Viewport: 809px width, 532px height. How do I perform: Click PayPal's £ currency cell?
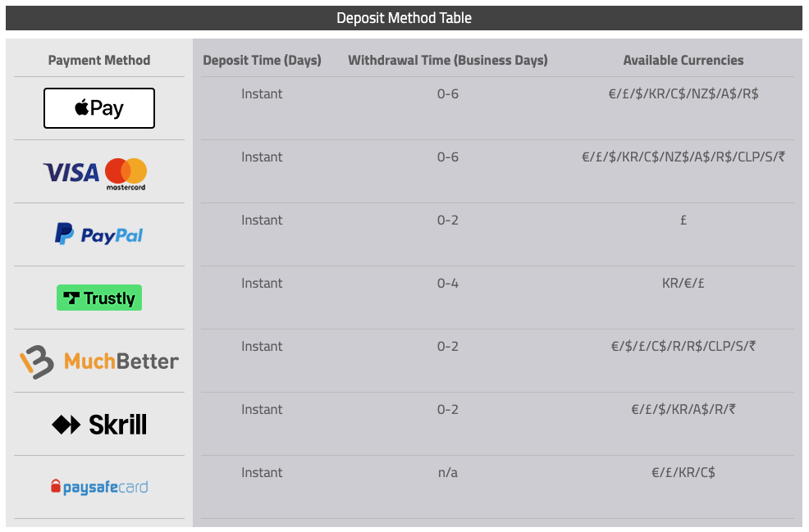click(683, 221)
